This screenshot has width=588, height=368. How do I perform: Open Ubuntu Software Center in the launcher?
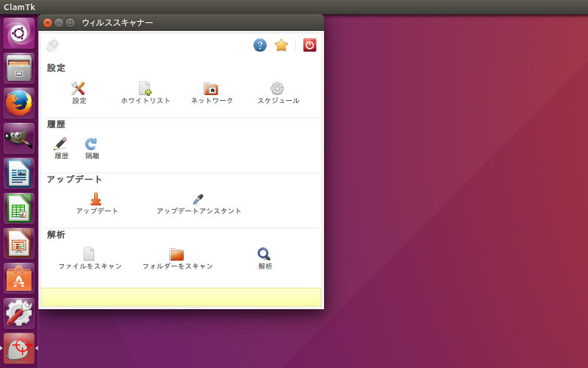19,278
